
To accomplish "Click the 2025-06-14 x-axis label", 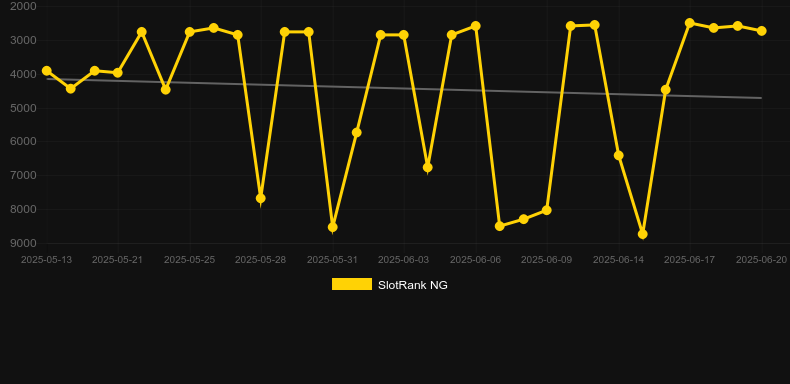I will tap(618, 260).
